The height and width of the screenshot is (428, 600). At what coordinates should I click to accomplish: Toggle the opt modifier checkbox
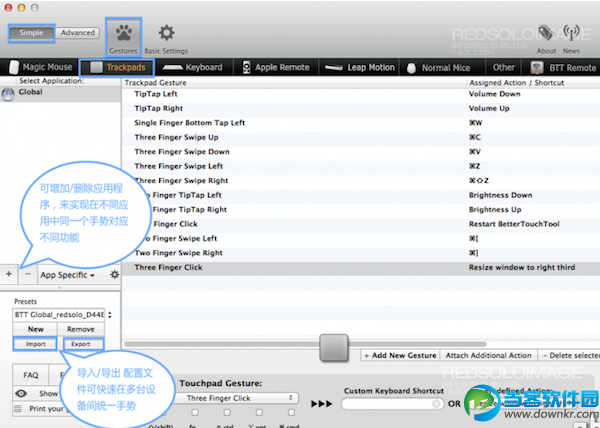(x=259, y=412)
